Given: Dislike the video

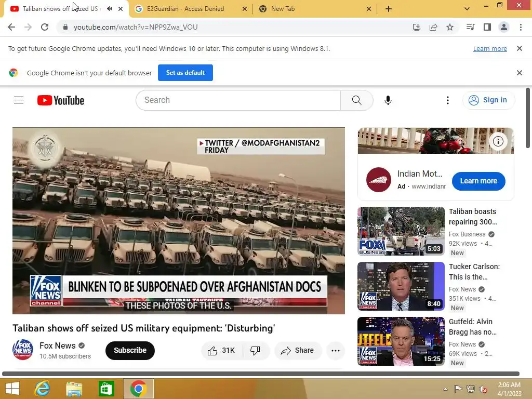Looking at the screenshot, I should (x=255, y=351).
